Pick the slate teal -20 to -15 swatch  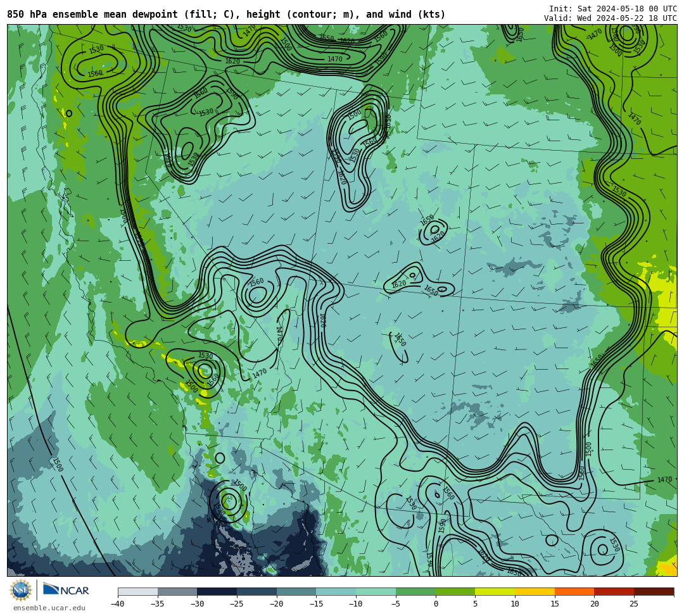pyautogui.click(x=296, y=591)
